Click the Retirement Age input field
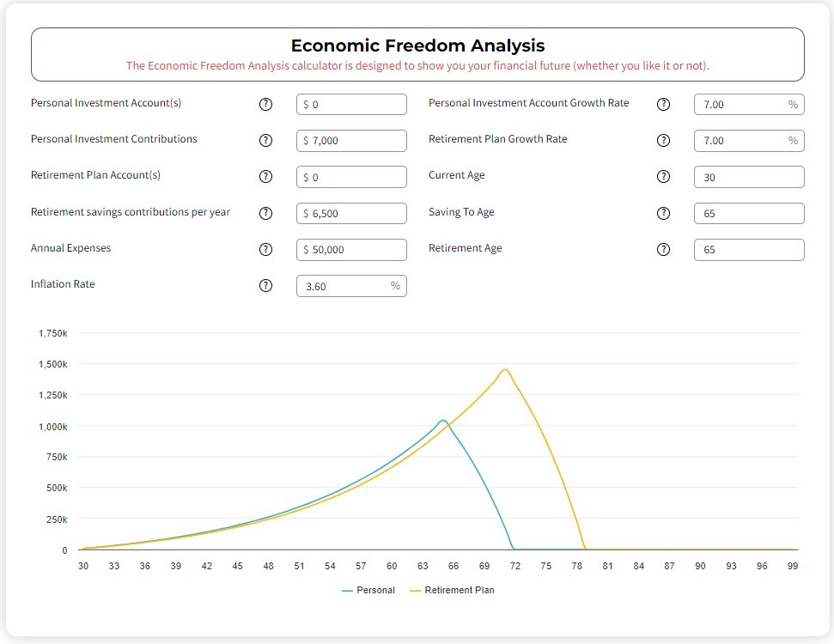Screen dimensions: 834x644 [x=749, y=250]
